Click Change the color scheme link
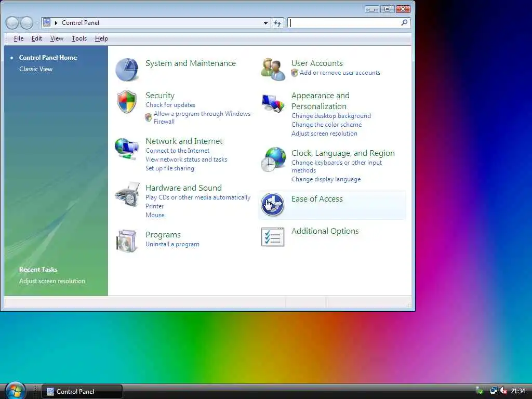Viewport: 532px width, 399px height. (326, 125)
